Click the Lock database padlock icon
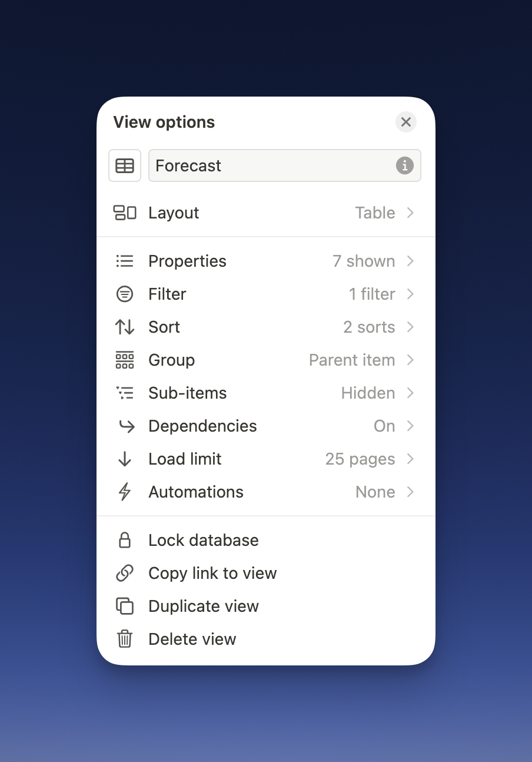532x762 pixels. pos(125,540)
